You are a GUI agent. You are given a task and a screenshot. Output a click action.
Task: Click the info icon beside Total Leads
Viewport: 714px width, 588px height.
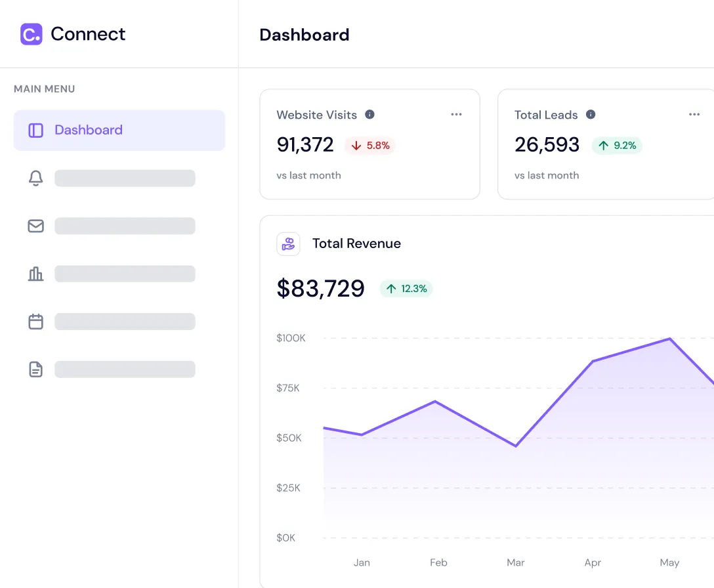[591, 114]
